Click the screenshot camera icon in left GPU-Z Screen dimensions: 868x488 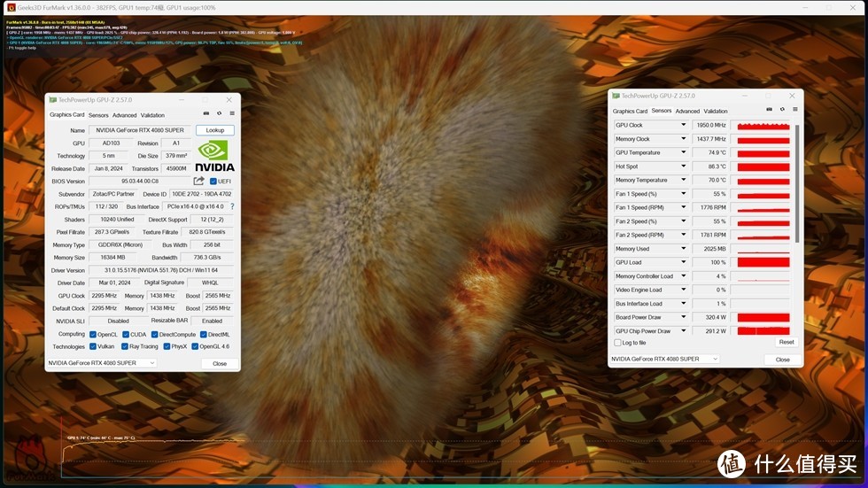[x=205, y=113]
